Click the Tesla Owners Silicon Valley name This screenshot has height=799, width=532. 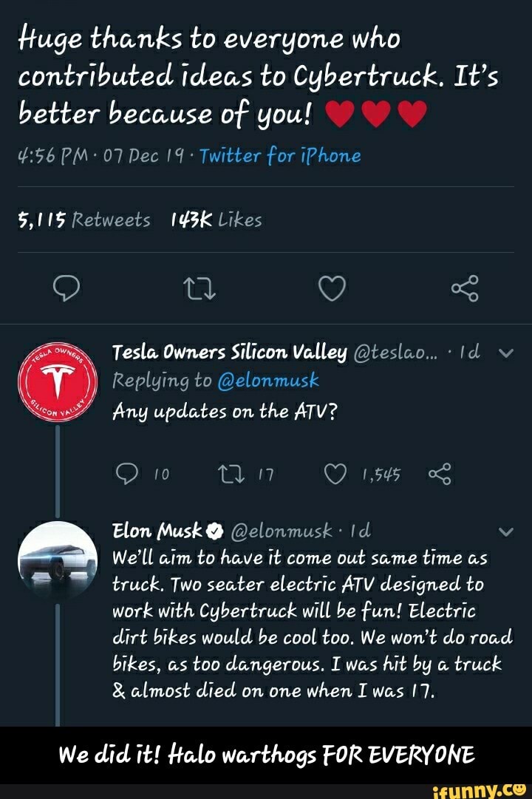(x=229, y=354)
